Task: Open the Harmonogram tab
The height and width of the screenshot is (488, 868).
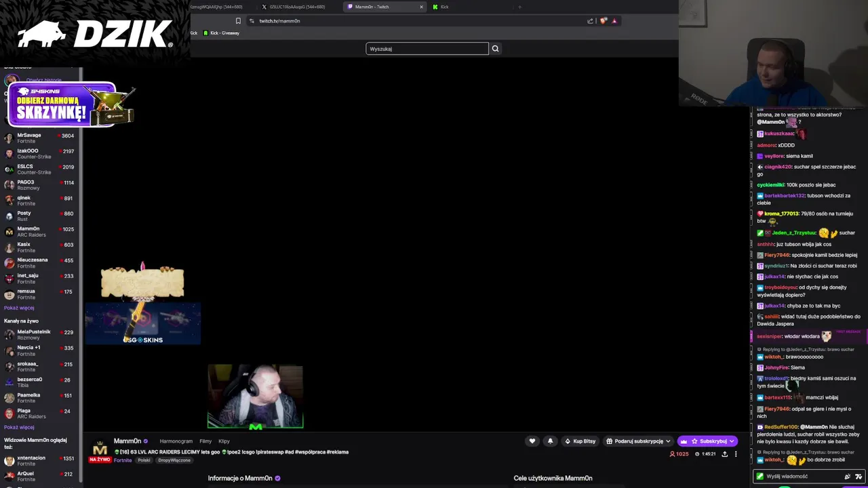Action: 176,441
